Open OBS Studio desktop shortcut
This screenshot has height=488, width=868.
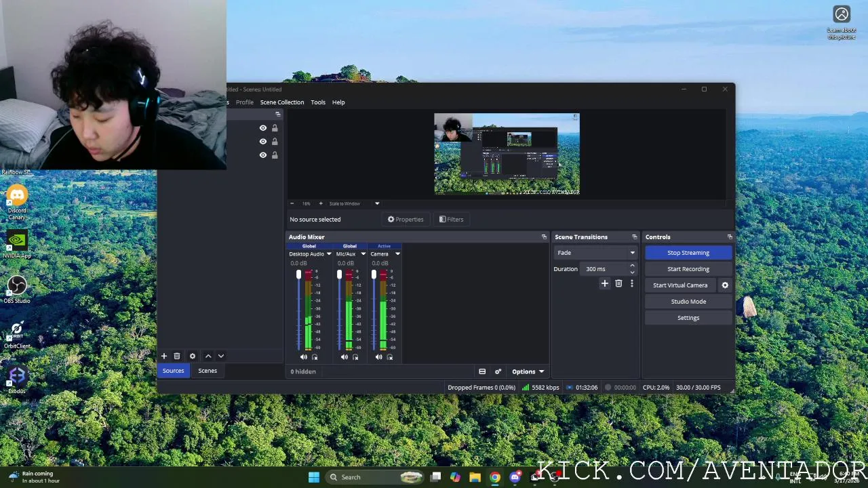pyautogui.click(x=17, y=289)
